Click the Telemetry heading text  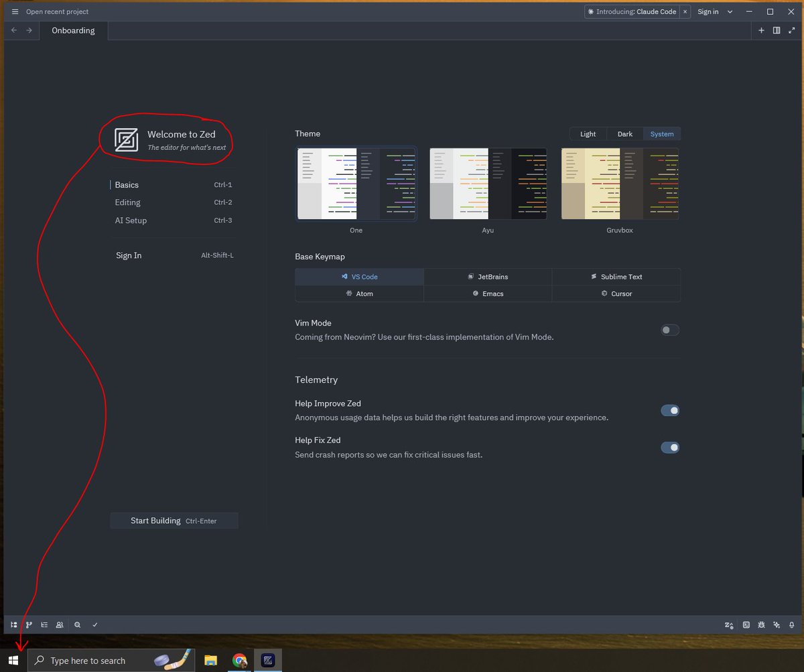pos(316,380)
